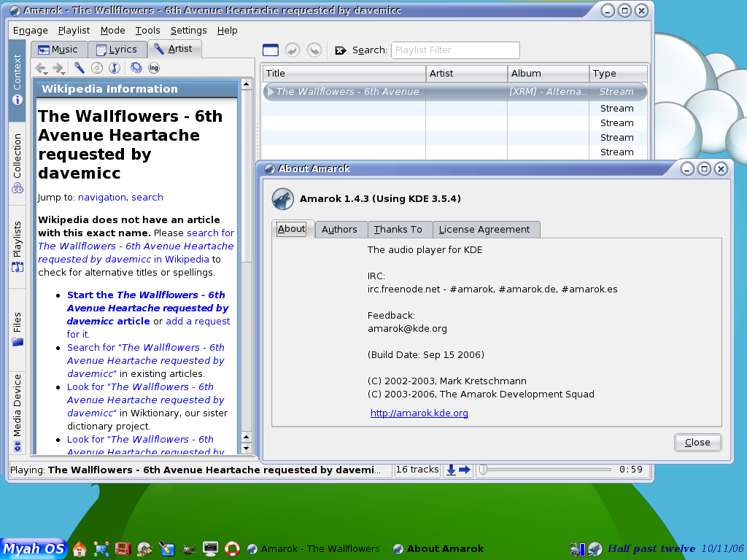The image size is (747, 560).
Task: Click the playlist Redo icon
Action: [314, 50]
